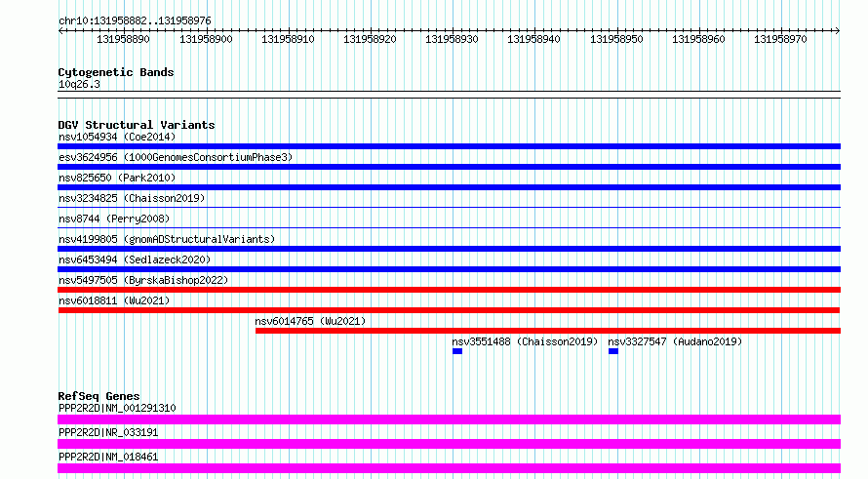The width and height of the screenshot is (868, 479).
Task: Select red bar under nsv5497505
Action: point(449,290)
